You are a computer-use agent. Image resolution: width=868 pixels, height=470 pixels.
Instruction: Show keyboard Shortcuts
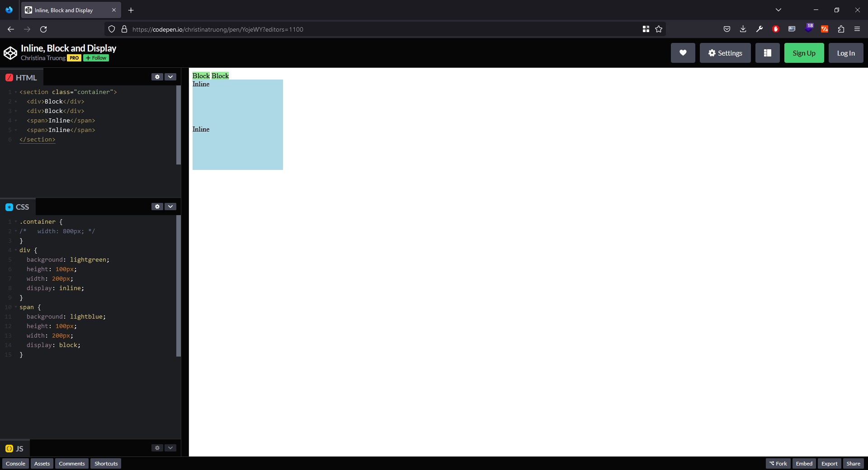tap(106, 464)
